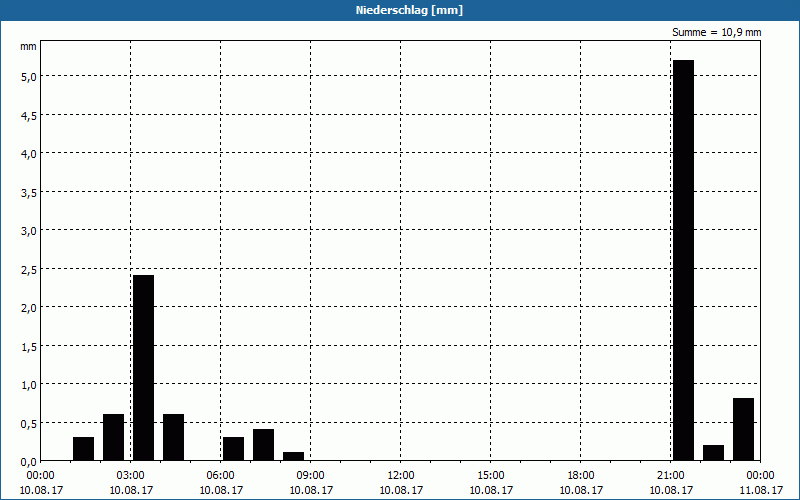Click the '0,0' y-axis label
Screen dimensions: 800x500
click(29, 462)
